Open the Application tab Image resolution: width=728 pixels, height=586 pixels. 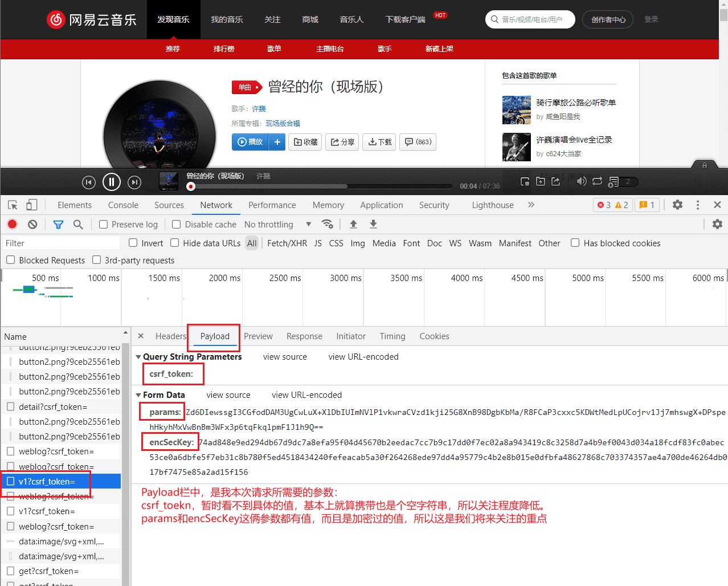[382, 205]
